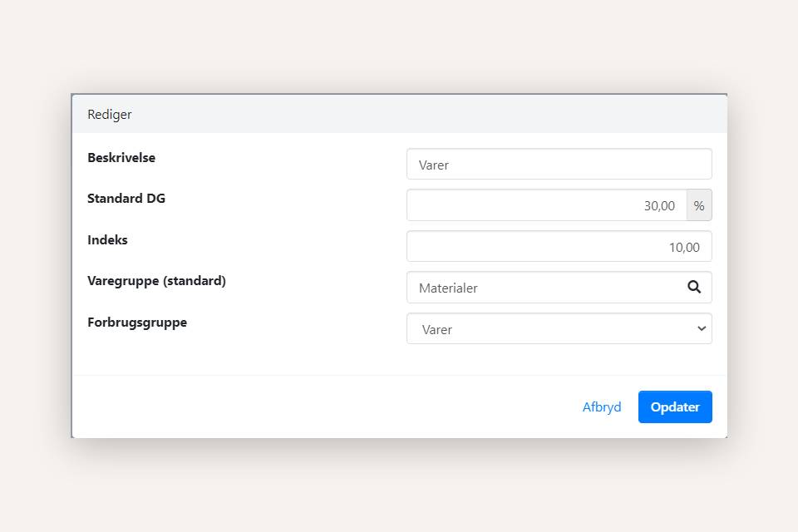Click the Standard DG label

pos(126,199)
